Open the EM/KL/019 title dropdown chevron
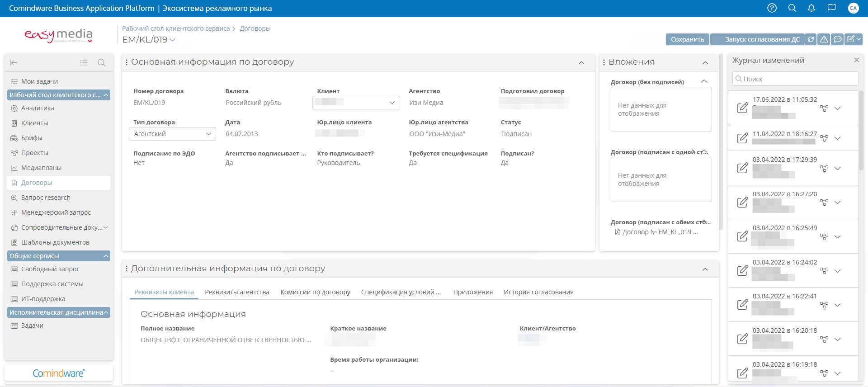The image size is (868, 387). click(172, 40)
